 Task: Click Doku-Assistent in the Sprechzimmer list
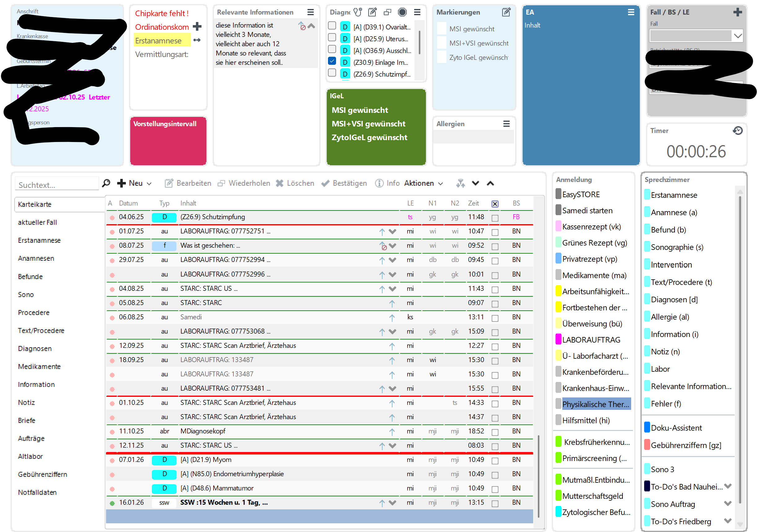(676, 428)
